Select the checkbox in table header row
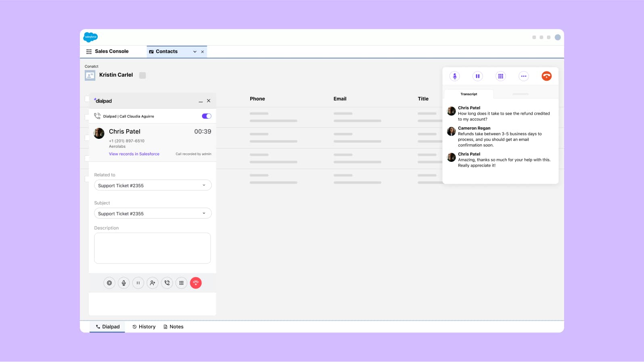 (x=87, y=99)
